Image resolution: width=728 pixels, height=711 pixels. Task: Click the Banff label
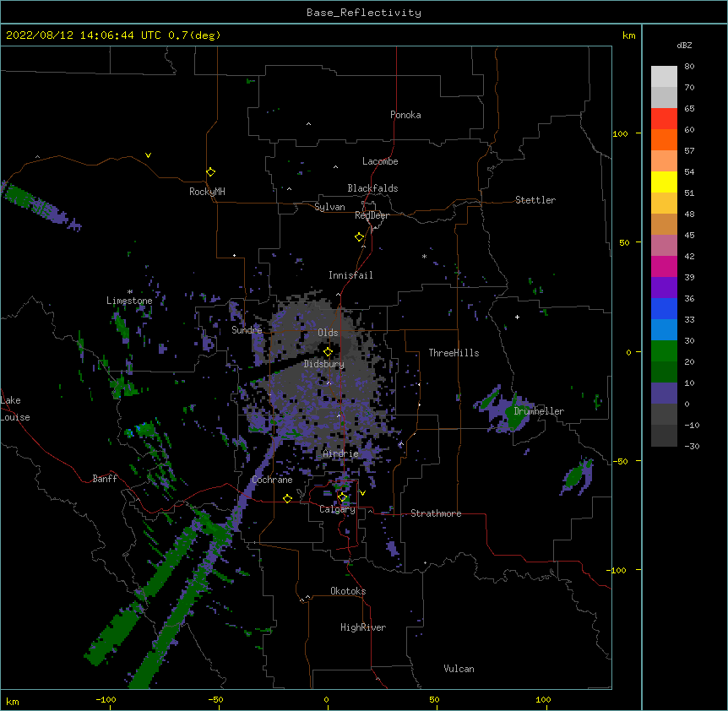coord(105,479)
